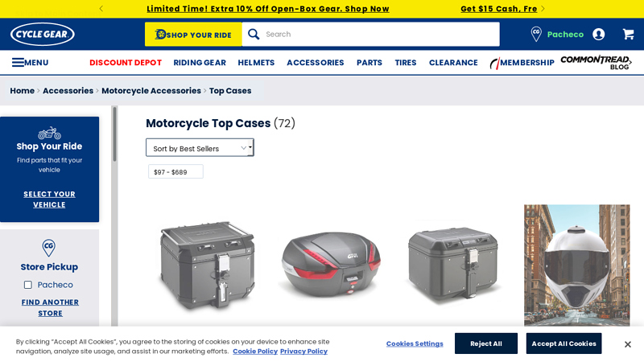Viewport: 644px width, 362px height.
Task: Click the SELECT YOUR VEHICLE link
Action: coord(49,199)
